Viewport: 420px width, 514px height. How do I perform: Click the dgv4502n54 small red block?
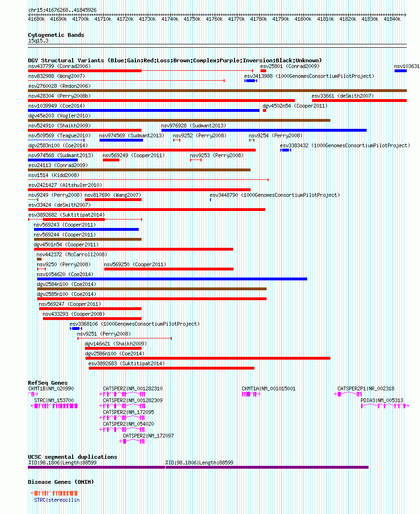pos(265,110)
